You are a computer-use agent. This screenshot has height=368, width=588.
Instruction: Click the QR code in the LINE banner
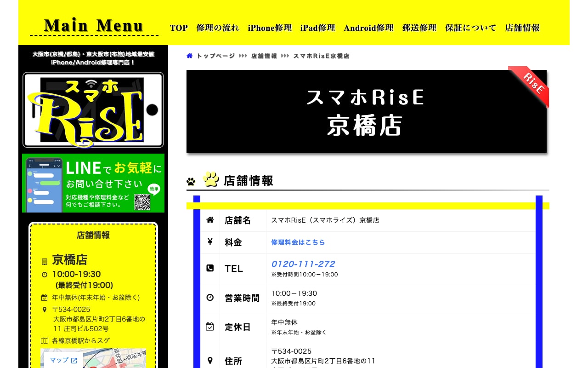142,202
